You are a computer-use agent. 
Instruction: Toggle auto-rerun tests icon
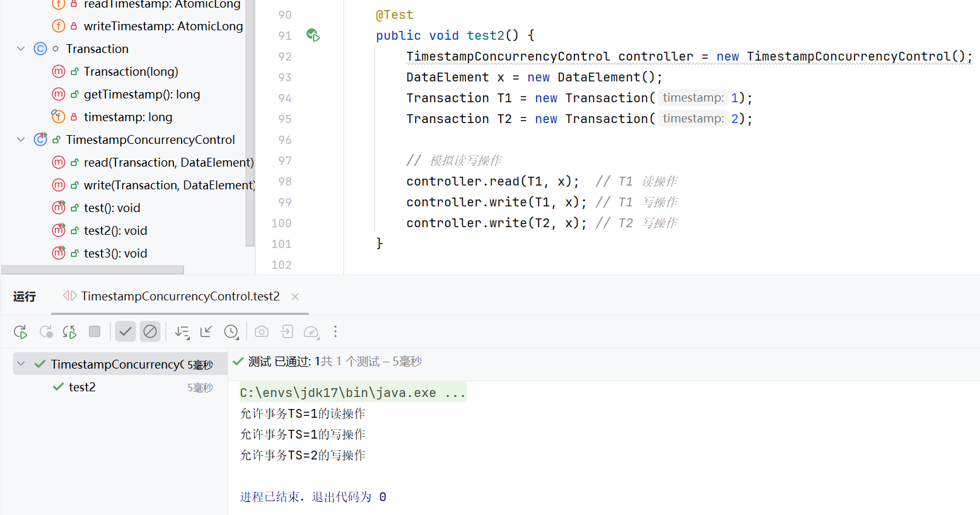tap(69, 332)
